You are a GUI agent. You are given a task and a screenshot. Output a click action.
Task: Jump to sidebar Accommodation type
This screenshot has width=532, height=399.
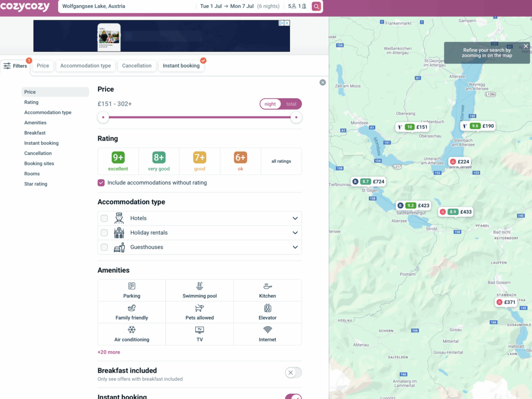pyautogui.click(x=47, y=112)
